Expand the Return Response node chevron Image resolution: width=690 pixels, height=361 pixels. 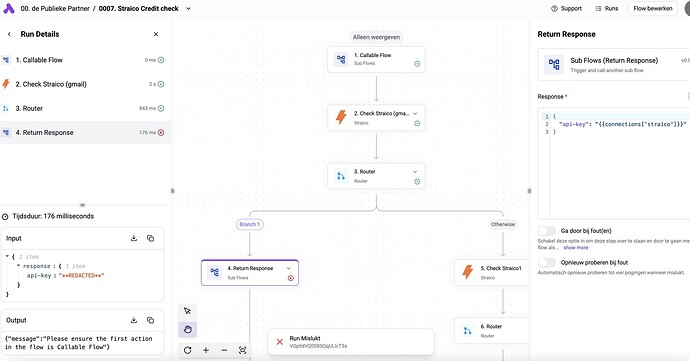pyautogui.click(x=289, y=268)
